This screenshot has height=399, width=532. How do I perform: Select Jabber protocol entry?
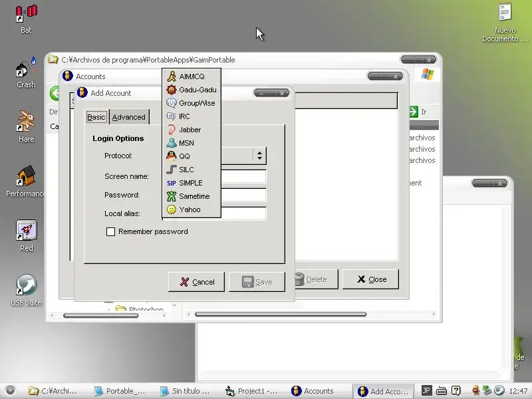coord(192,130)
